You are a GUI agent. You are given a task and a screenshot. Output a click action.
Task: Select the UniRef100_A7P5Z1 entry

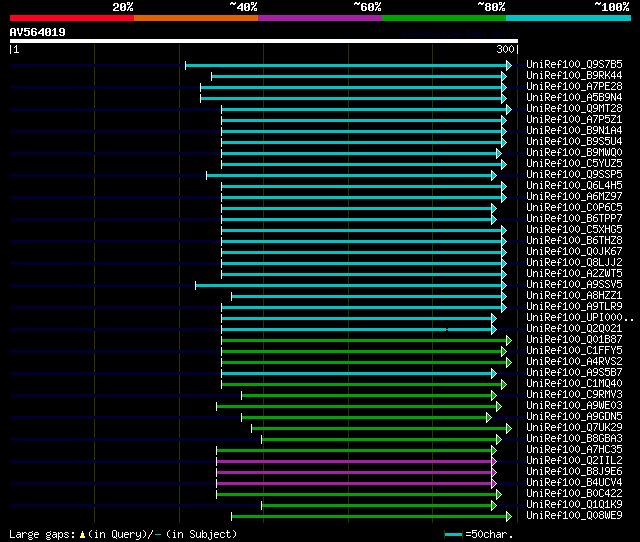pyautogui.click(x=574, y=120)
